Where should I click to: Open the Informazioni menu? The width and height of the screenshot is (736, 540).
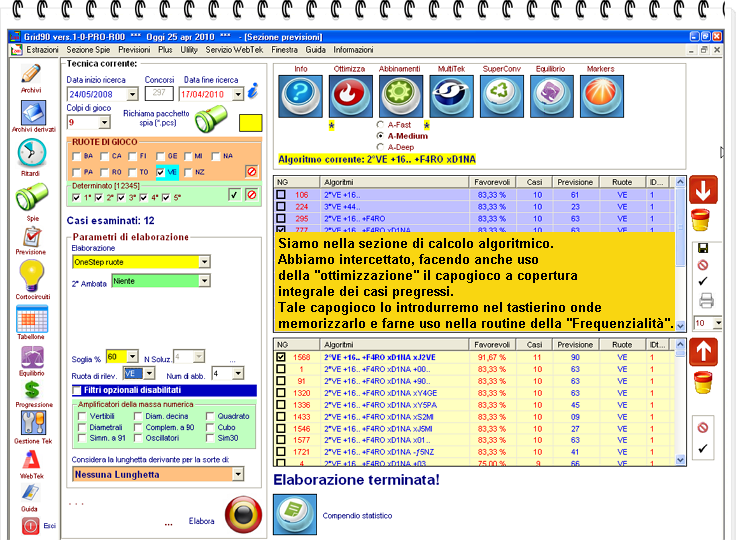pyautogui.click(x=353, y=50)
